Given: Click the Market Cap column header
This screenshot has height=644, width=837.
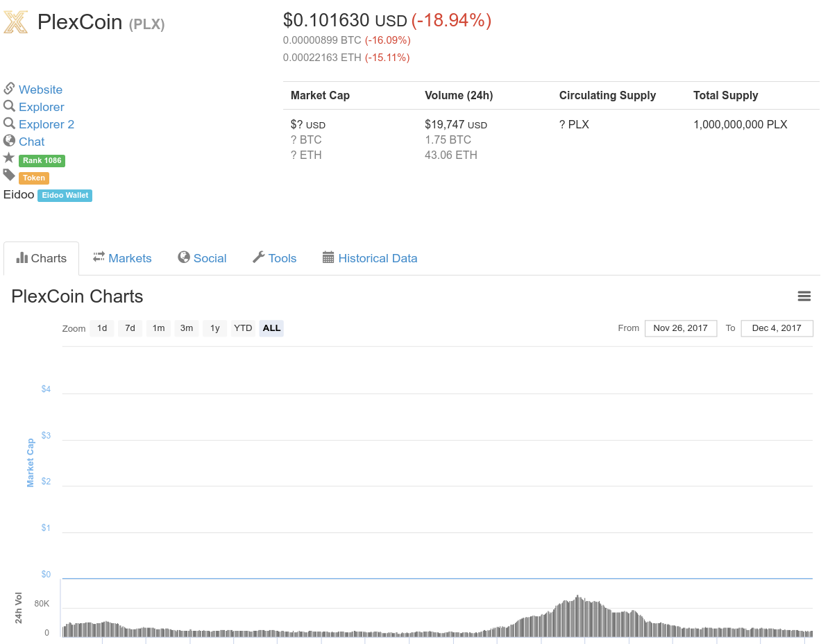Looking at the screenshot, I should pyautogui.click(x=320, y=96).
